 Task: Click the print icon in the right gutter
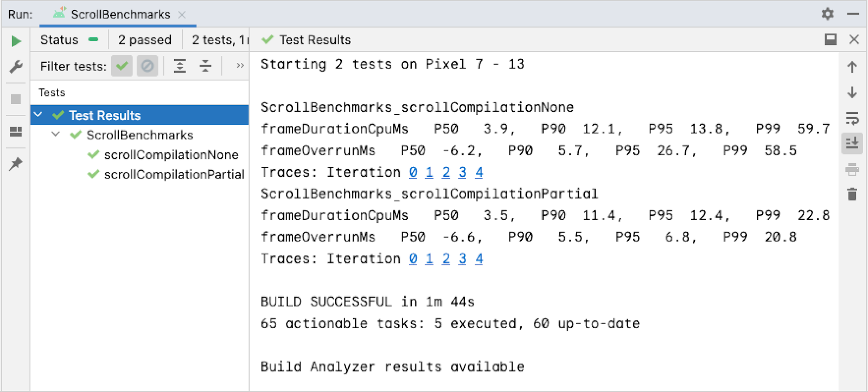[x=852, y=170]
